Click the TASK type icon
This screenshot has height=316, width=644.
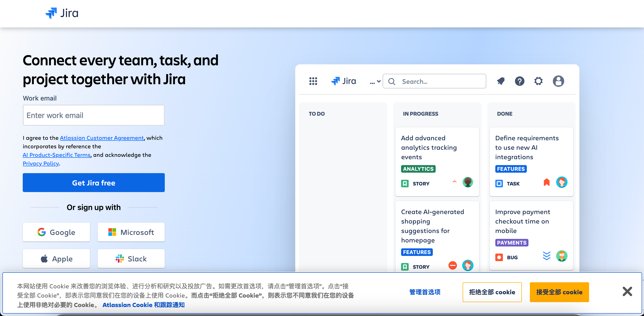coord(499,184)
